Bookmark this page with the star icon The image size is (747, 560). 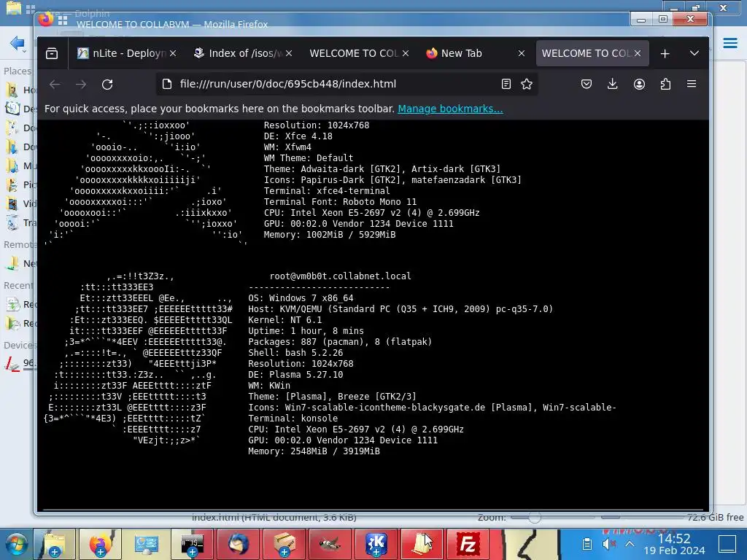(527, 85)
